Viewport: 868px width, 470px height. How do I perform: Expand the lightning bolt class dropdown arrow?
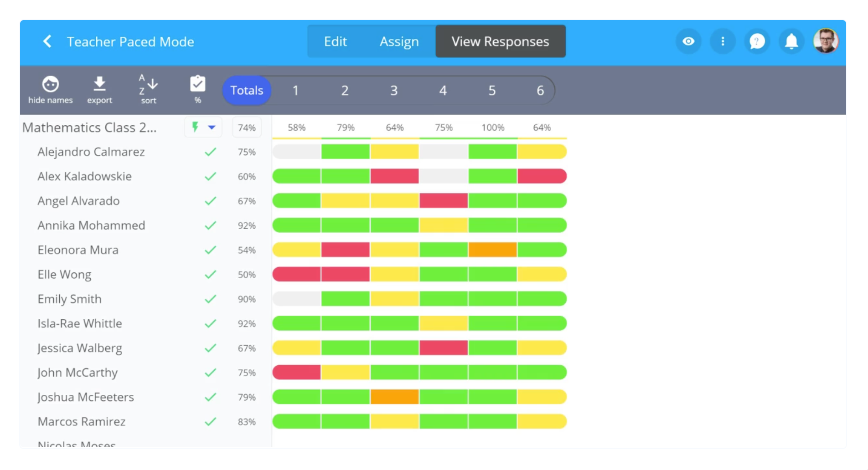pos(212,128)
